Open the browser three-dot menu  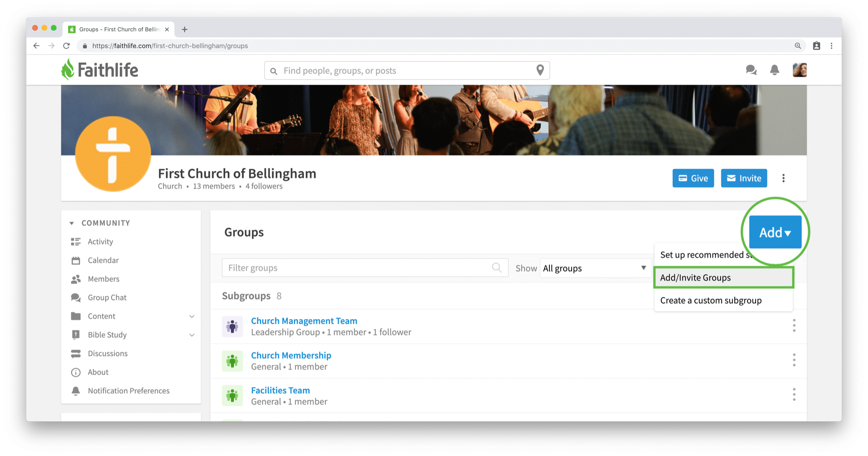click(x=832, y=46)
